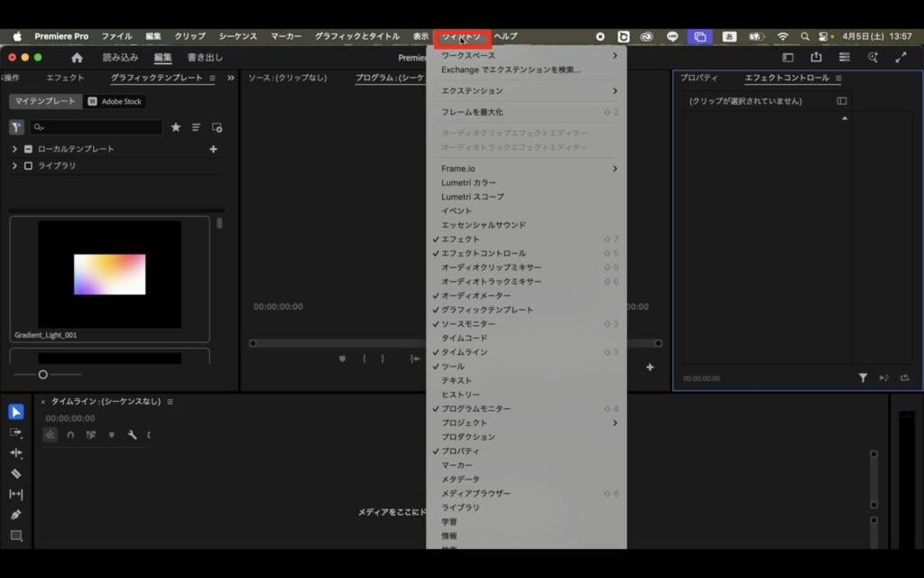Click the quick export share icon
Viewport: 924px width, 578px height.
click(x=816, y=57)
